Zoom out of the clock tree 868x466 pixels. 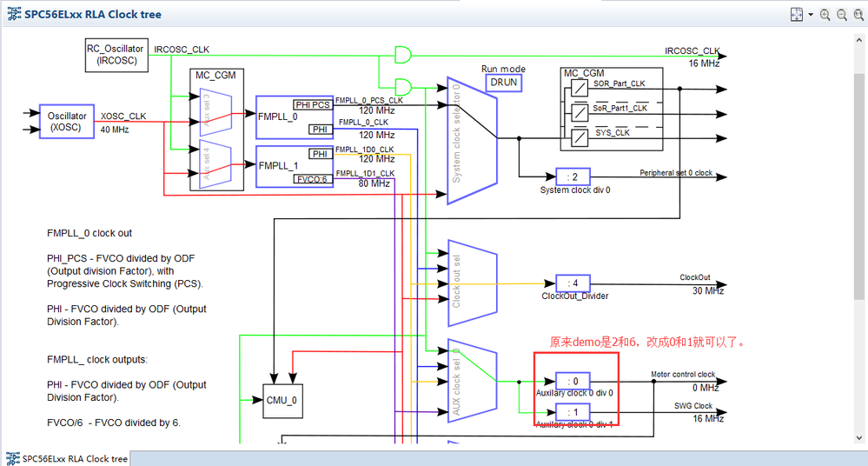click(842, 15)
